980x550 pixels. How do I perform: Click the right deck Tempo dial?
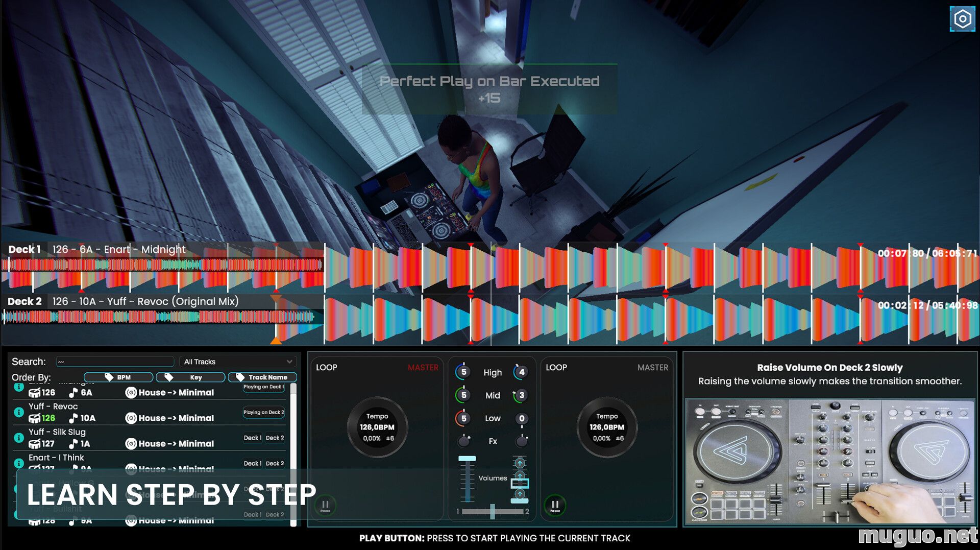(x=607, y=427)
